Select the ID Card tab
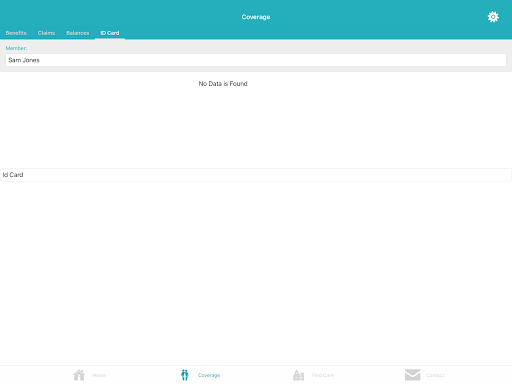 (110, 33)
